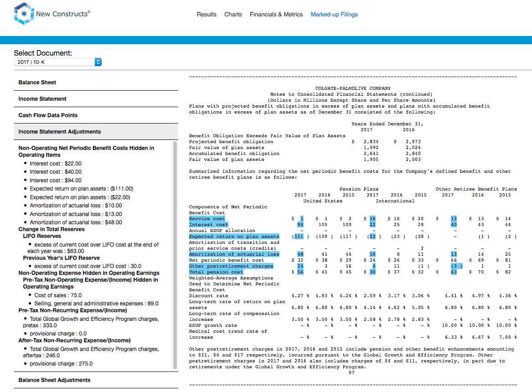The image size is (532, 392).
Task: Click 'Non-Operating Expense Hidden in Operating Earnings' heading
Action: click(89, 273)
